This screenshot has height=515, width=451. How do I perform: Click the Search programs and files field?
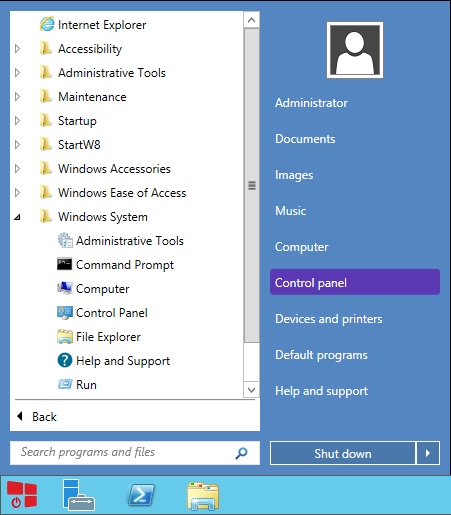click(x=135, y=453)
